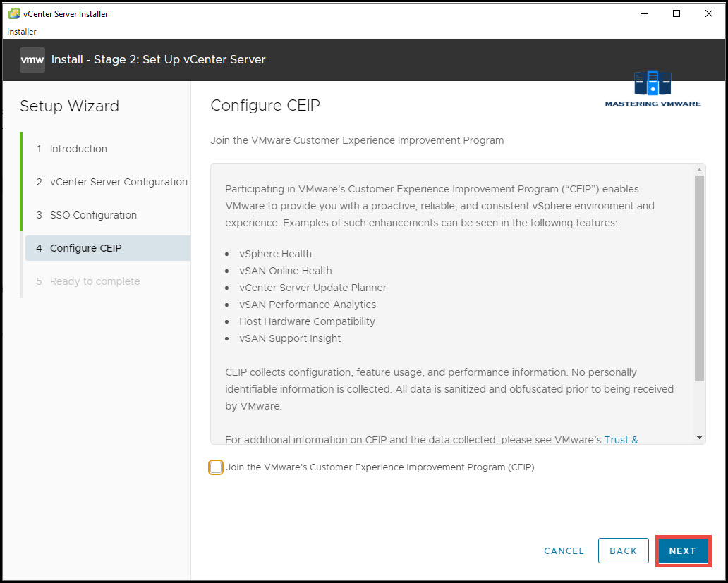The image size is (728, 583).
Task: Click the 'Configure CEIP' page heading
Action: click(x=265, y=105)
